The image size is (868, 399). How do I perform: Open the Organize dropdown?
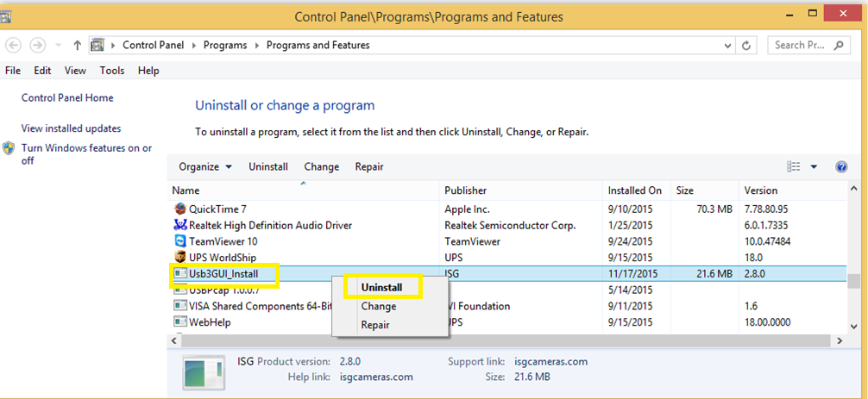[205, 167]
